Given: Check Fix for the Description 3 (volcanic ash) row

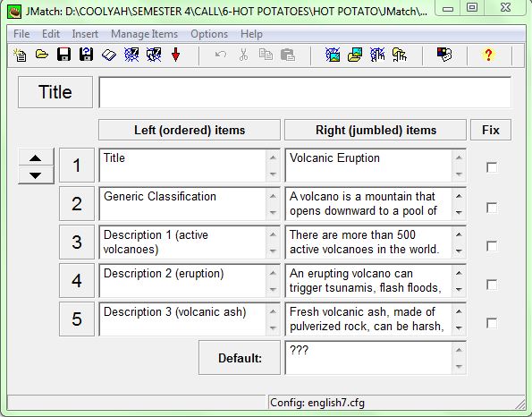Looking at the screenshot, I should pos(492,323).
